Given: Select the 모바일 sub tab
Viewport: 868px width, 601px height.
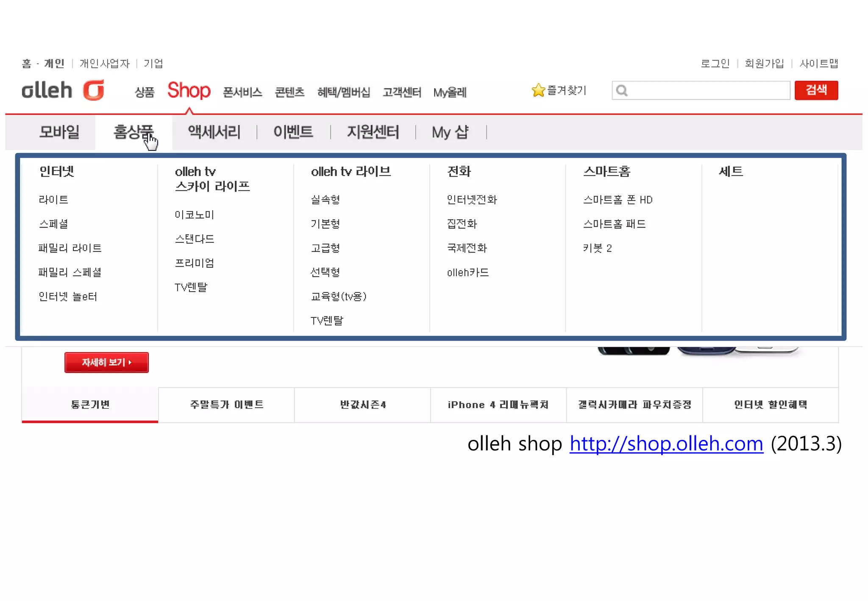Looking at the screenshot, I should [x=59, y=132].
